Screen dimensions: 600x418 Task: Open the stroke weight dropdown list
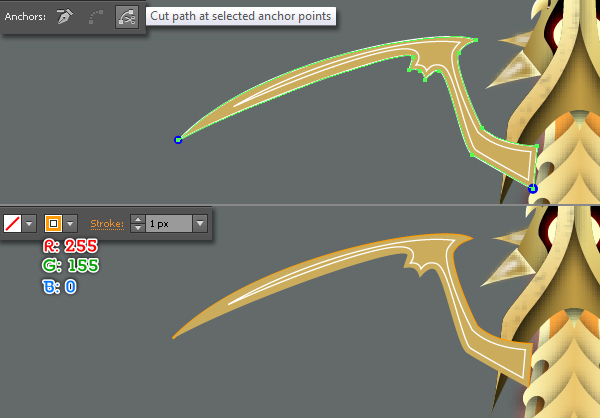pos(200,224)
